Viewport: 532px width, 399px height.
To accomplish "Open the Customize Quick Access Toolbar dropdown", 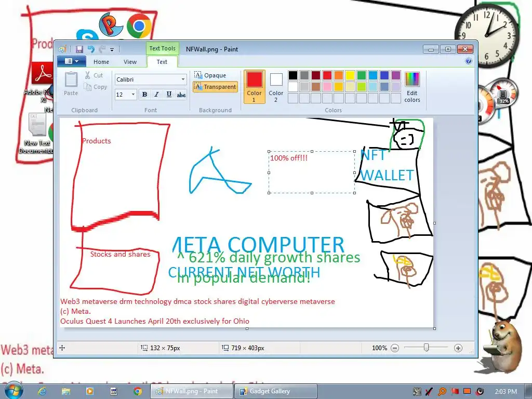I will (112, 49).
